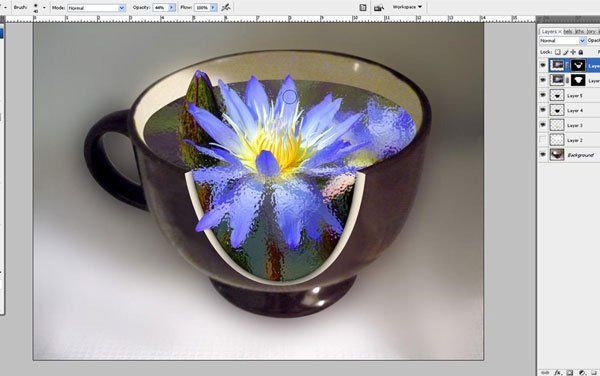
Task: Expand the layer blend mode Normal dropdown
Action: coord(562,41)
